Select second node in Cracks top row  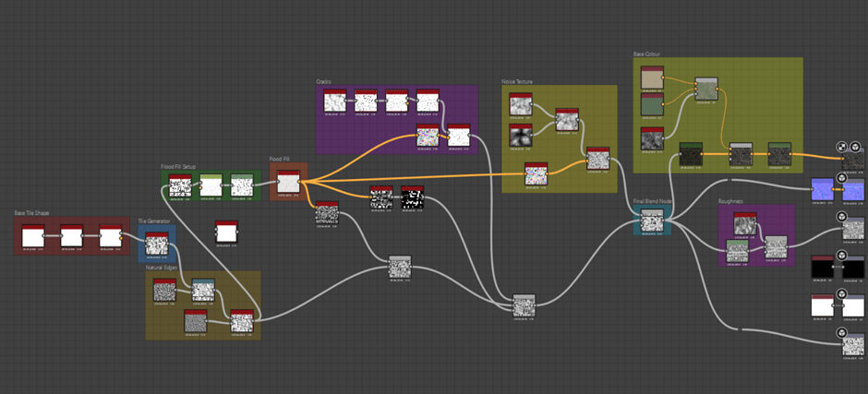(366, 101)
